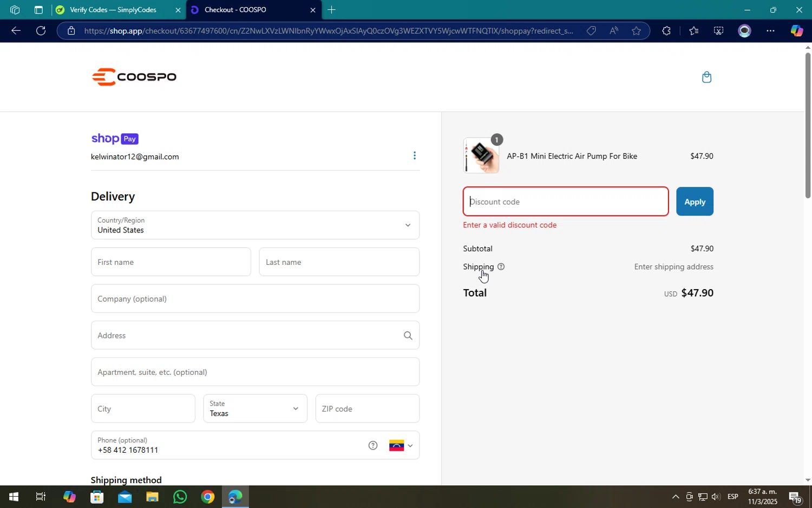Open the phone country flag selector

pyautogui.click(x=401, y=446)
